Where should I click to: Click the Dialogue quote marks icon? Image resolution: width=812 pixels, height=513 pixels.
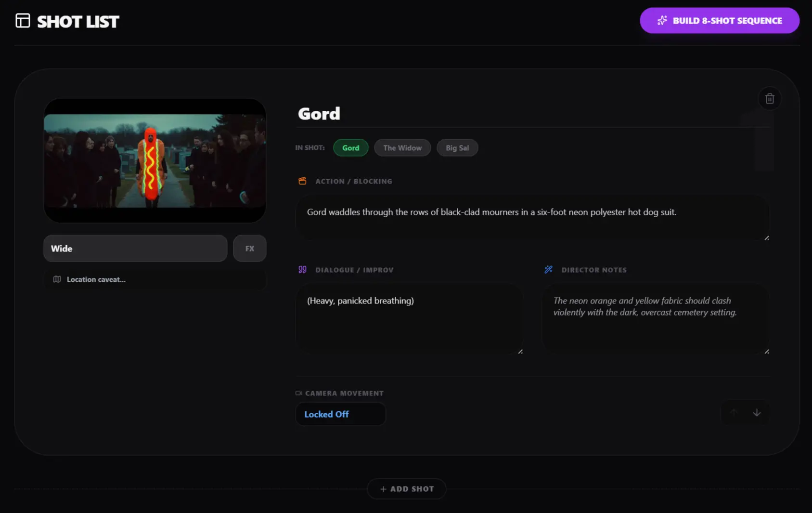pyautogui.click(x=302, y=270)
